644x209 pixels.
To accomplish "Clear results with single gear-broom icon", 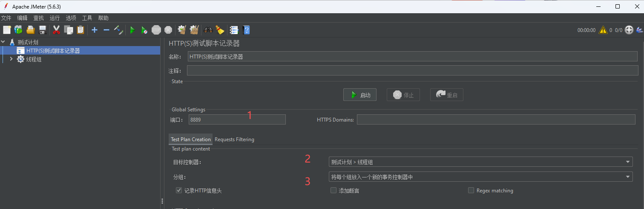I will coord(182,30).
